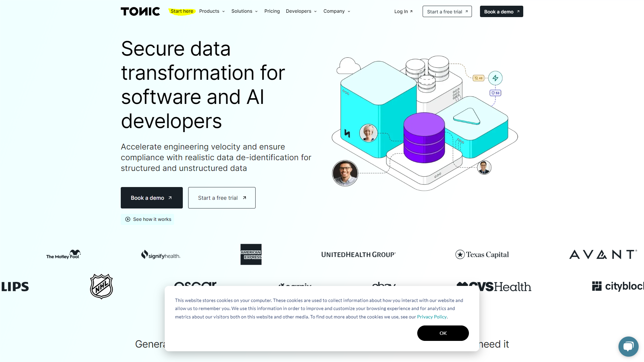This screenshot has height=362, width=644.
Task: Expand the Products dropdown menu
Action: click(x=212, y=11)
